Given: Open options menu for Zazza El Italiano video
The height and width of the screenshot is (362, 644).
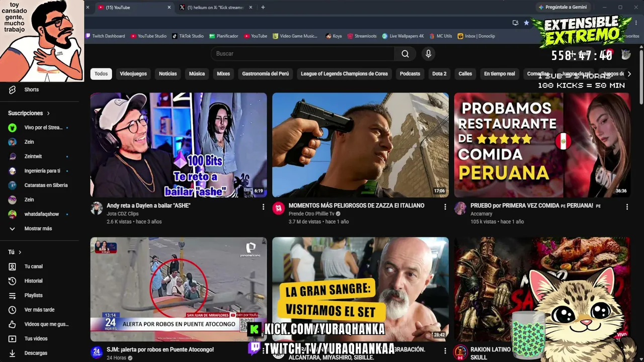Looking at the screenshot, I should [445, 207].
